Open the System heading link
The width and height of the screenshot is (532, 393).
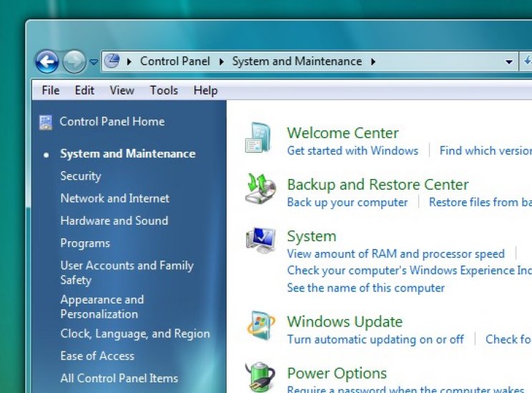pos(312,236)
